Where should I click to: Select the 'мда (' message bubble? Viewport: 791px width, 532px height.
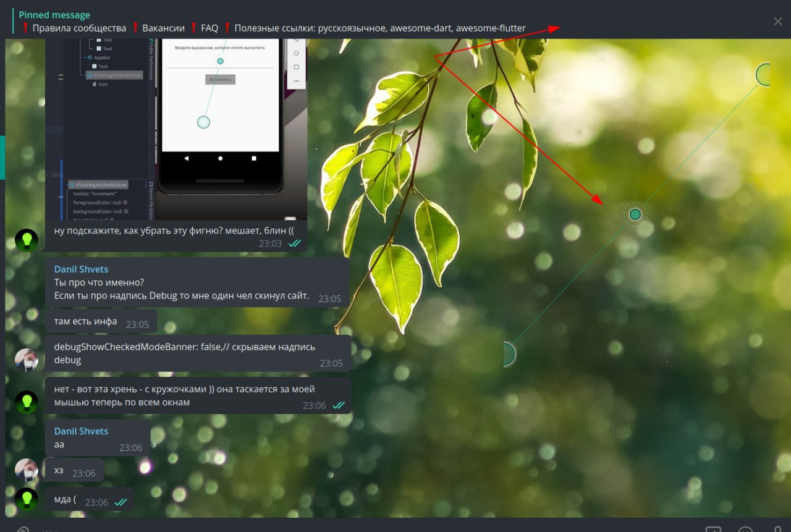(89, 499)
